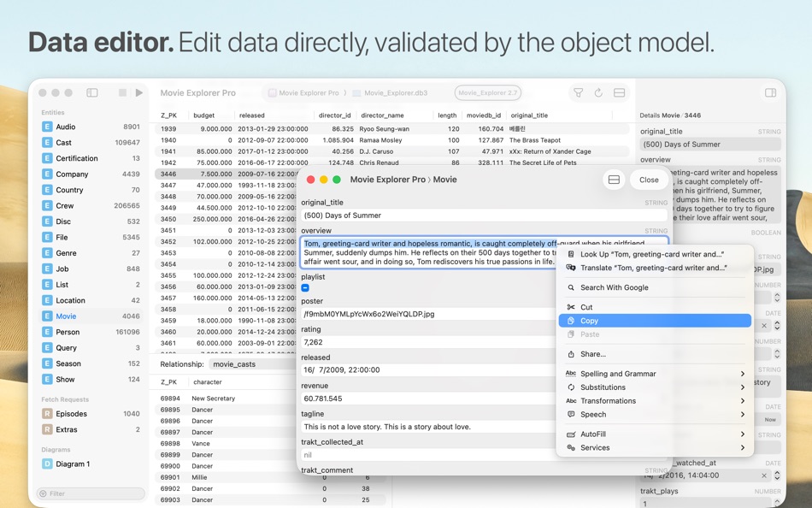Click the Job entity icon
812x508 pixels.
(47, 269)
